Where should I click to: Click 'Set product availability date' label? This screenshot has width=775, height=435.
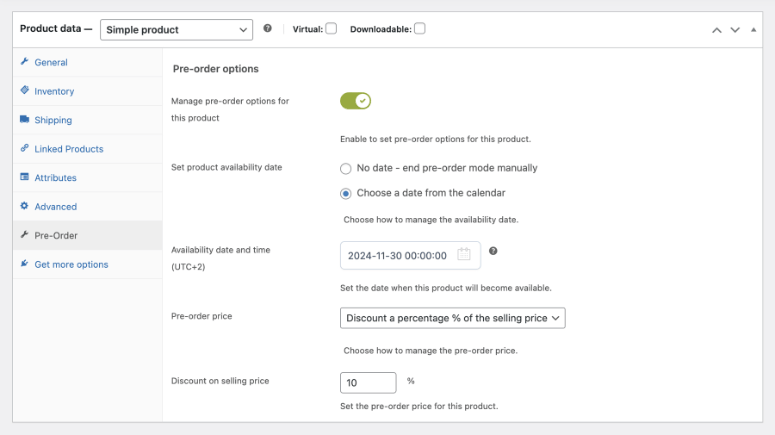(226, 167)
